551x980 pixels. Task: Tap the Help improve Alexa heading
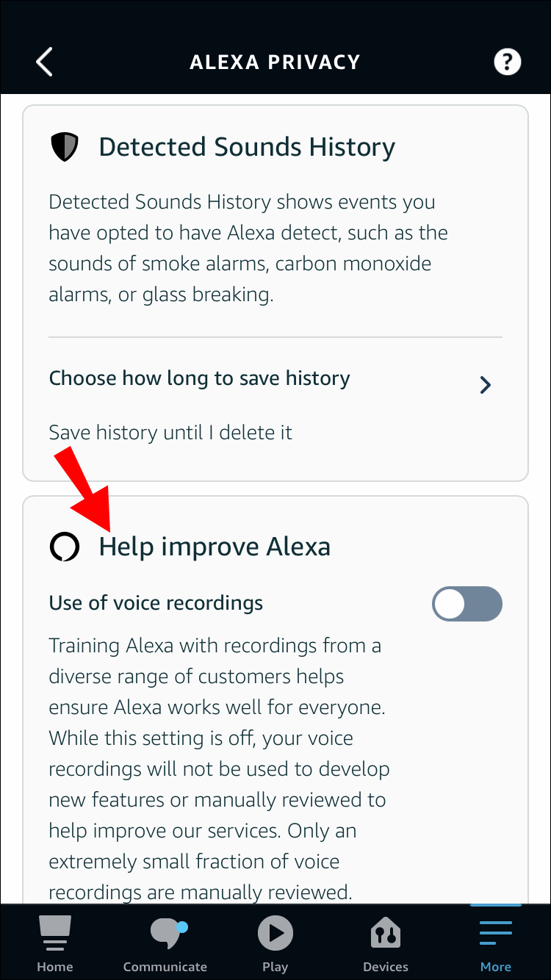[215, 547]
